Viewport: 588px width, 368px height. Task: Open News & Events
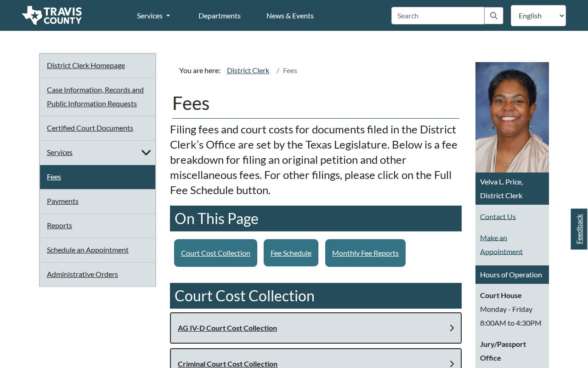tap(290, 16)
